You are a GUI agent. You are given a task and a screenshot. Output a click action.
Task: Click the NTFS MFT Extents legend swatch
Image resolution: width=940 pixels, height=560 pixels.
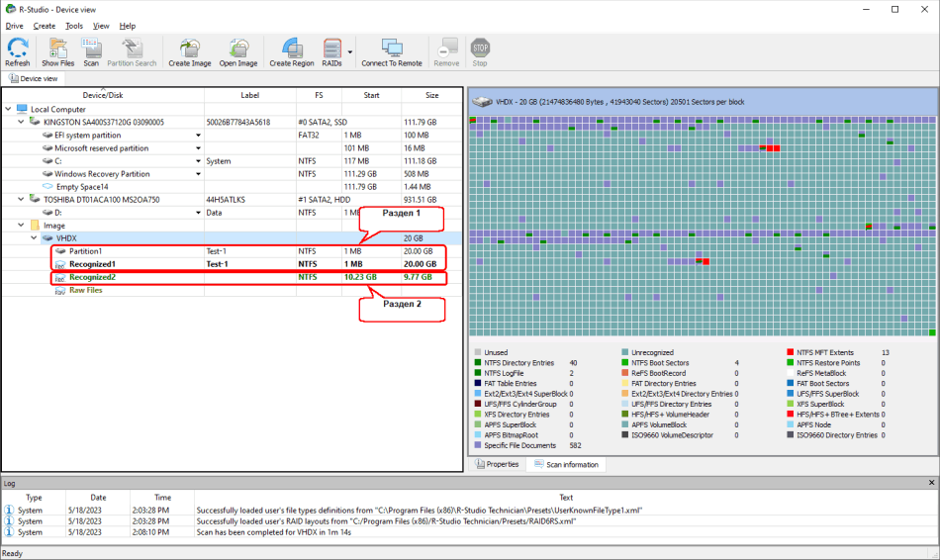(791, 352)
